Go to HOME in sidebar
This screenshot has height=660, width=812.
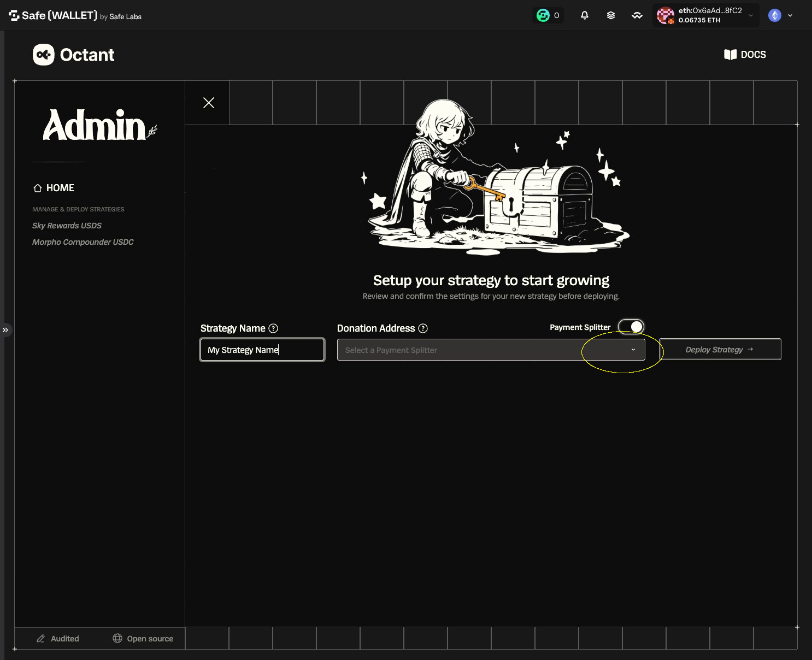(x=54, y=188)
